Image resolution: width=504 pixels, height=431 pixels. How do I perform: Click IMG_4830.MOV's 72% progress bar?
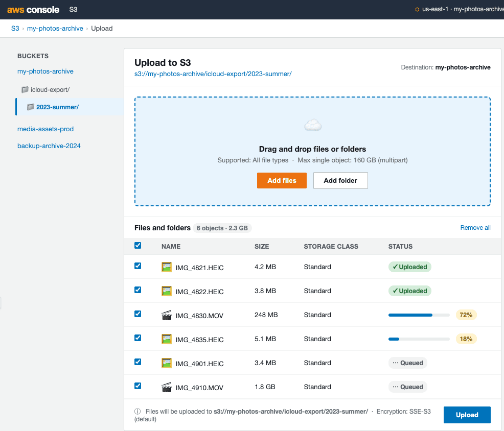[419, 315]
